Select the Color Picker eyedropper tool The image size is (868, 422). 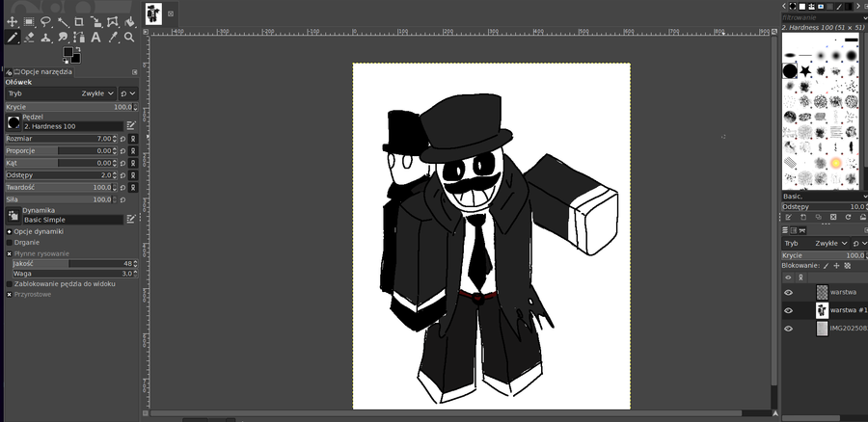[x=113, y=38]
